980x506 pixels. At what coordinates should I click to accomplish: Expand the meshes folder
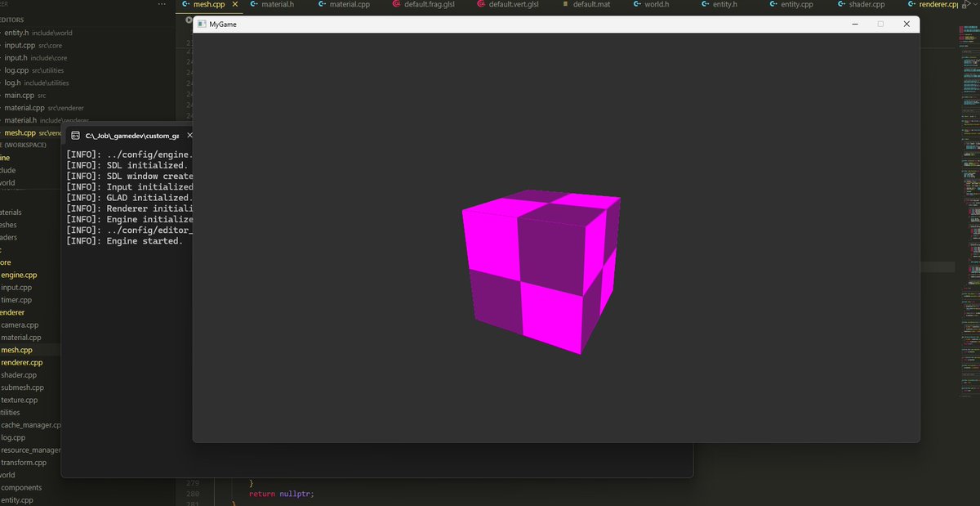(x=8, y=225)
